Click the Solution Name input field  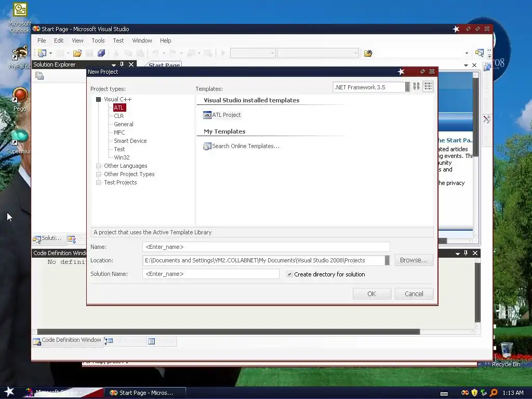(x=211, y=274)
